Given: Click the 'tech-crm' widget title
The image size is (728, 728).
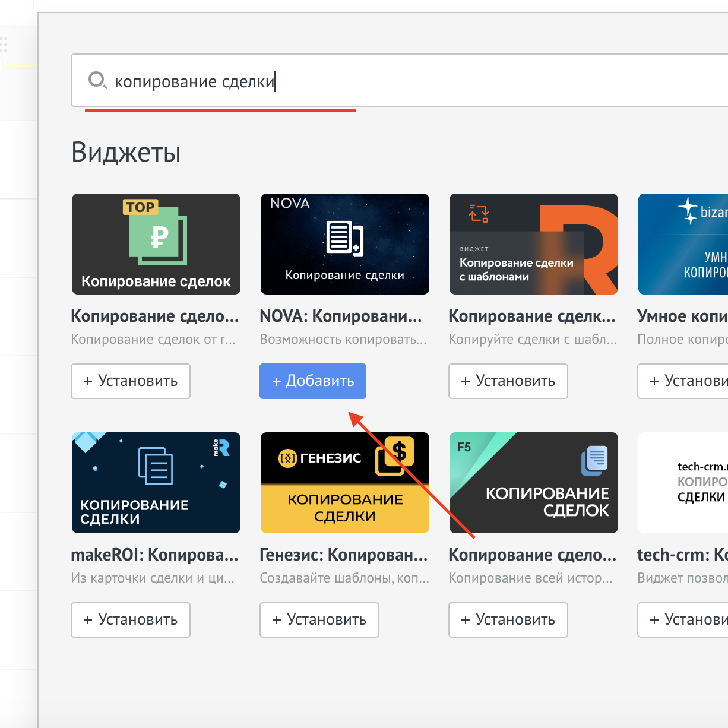Looking at the screenshot, I should tap(682, 555).
